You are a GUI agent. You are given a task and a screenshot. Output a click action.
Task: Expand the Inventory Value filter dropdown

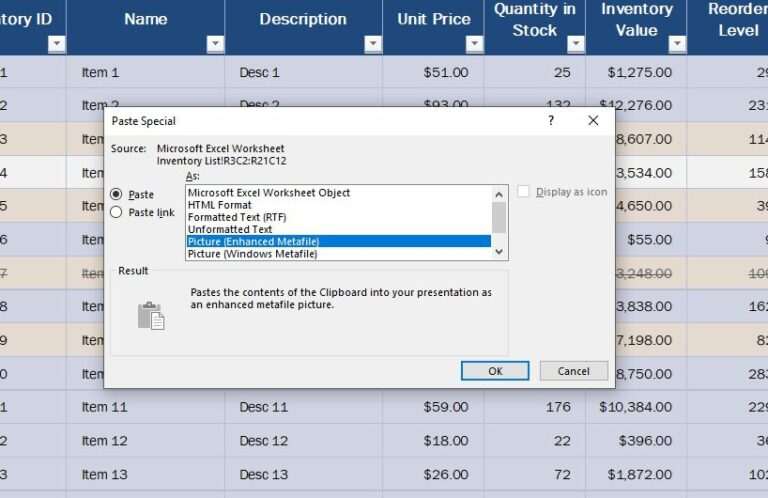pos(677,44)
